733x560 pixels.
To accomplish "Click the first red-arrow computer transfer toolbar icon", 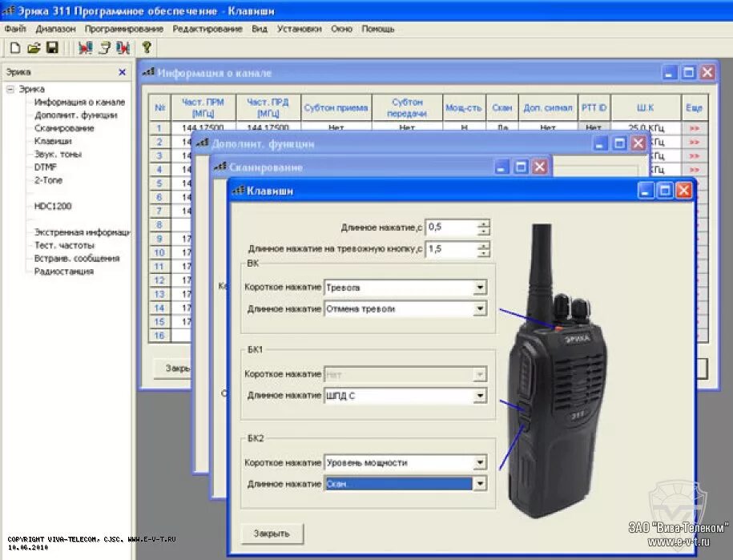I will 85,48.
